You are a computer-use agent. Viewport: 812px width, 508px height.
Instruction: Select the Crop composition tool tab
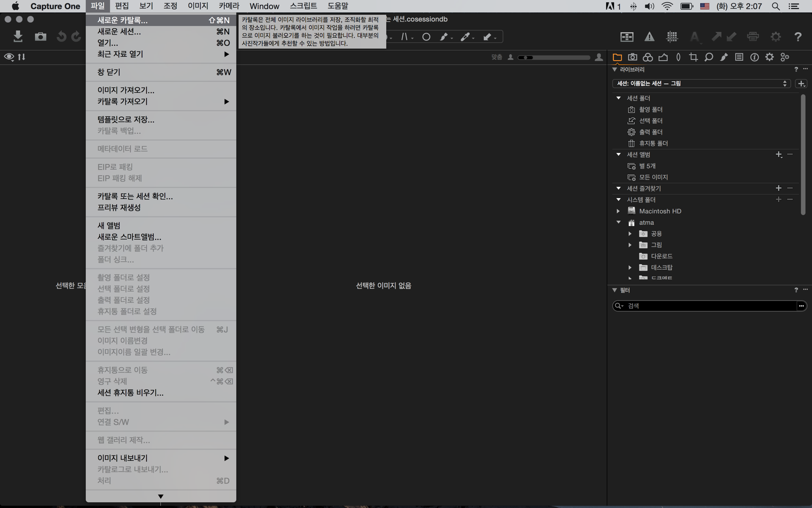(x=693, y=57)
